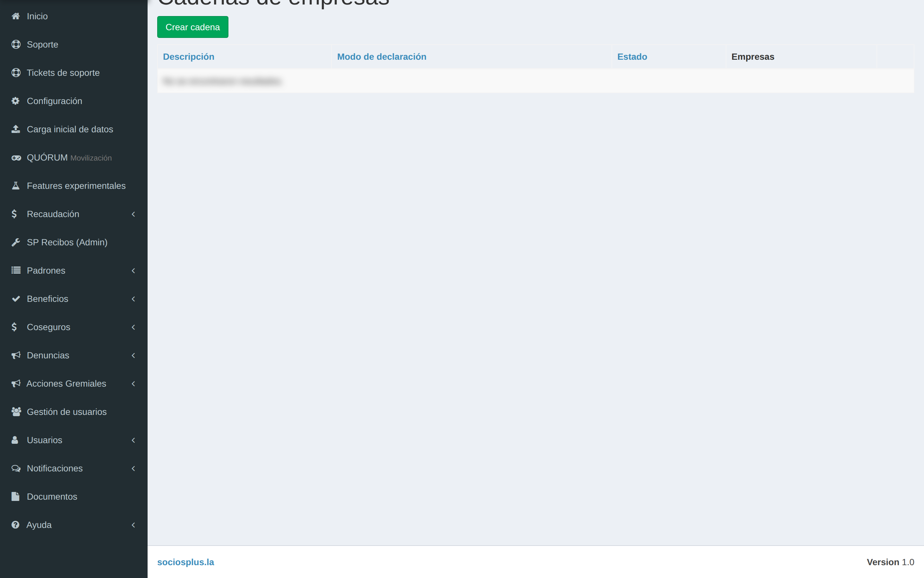Click the megaphone icon beside Acciones Gremiales

(x=16, y=384)
